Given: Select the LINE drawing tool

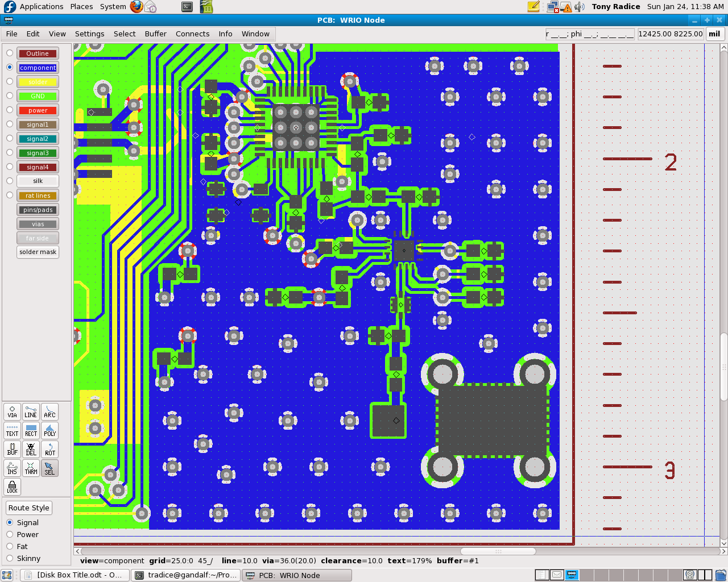Looking at the screenshot, I should tap(31, 411).
